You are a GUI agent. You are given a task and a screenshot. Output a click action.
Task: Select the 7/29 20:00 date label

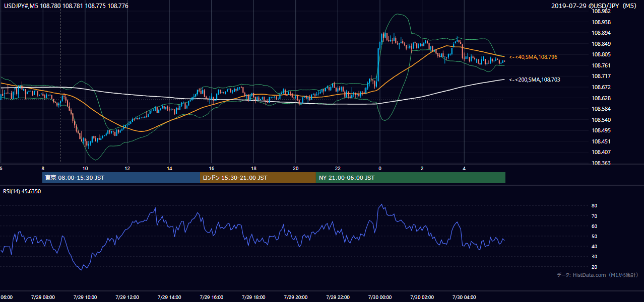click(296, 297)
